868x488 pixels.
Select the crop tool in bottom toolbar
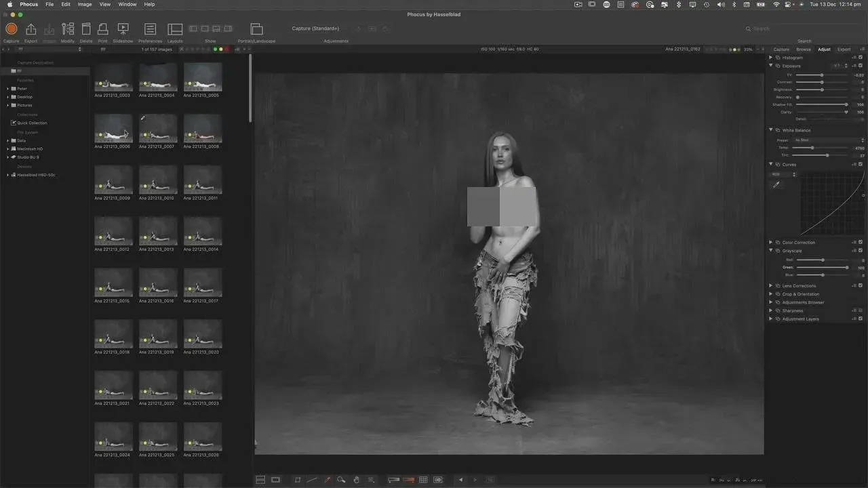point(298,480)
